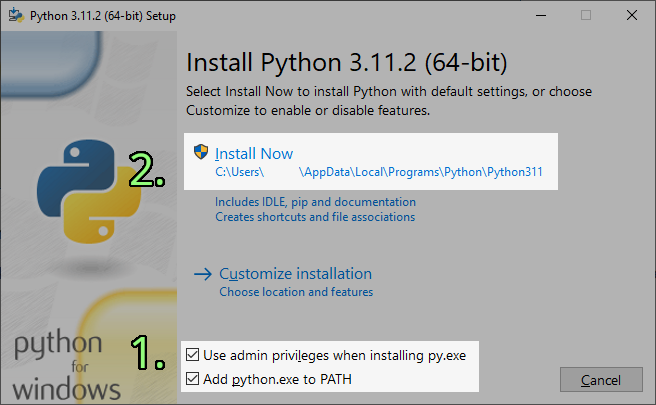Open Customize installation option
This screenshot has height=405, width=656.
coord(295,274)
